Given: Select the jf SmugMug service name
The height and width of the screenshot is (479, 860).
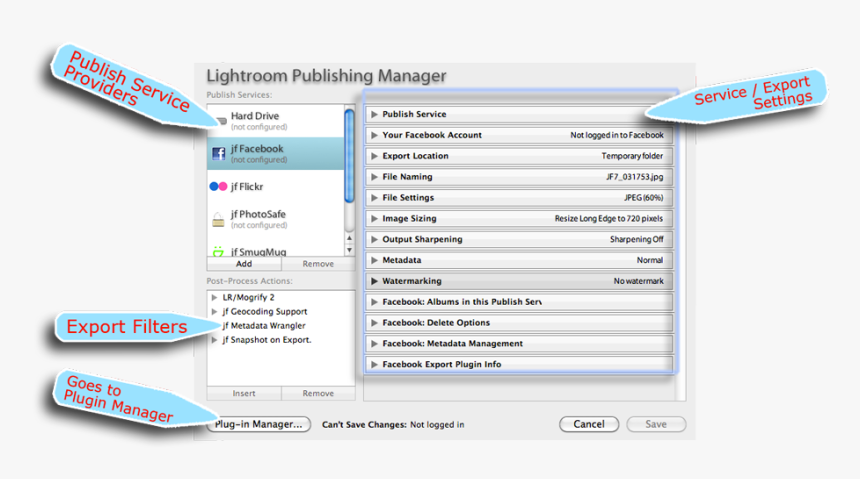Looking at the screenshot, I should (x=258, y=252).
